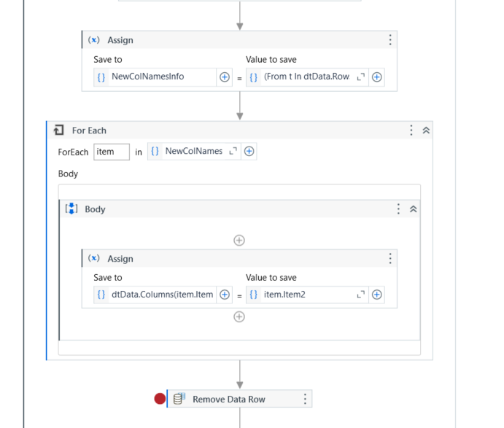
Task: Click plus button beside item.Item2 value
Action: click(377, 295)
